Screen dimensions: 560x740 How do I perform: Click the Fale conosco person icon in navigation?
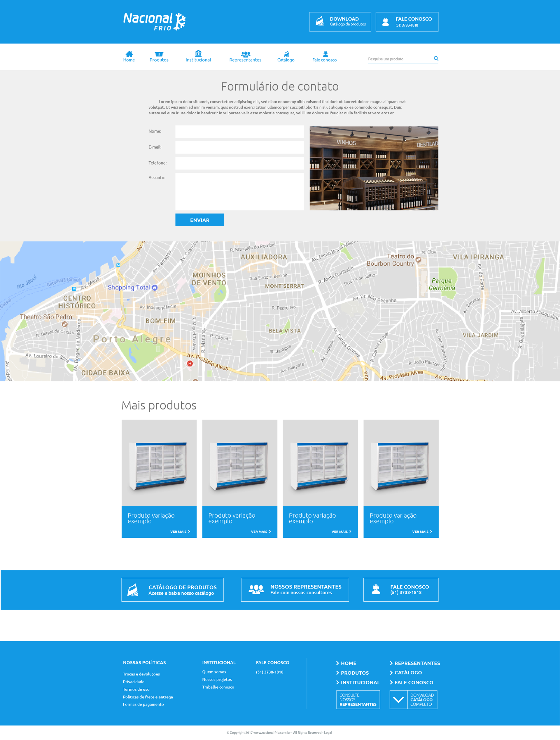[x=325, y=54]
